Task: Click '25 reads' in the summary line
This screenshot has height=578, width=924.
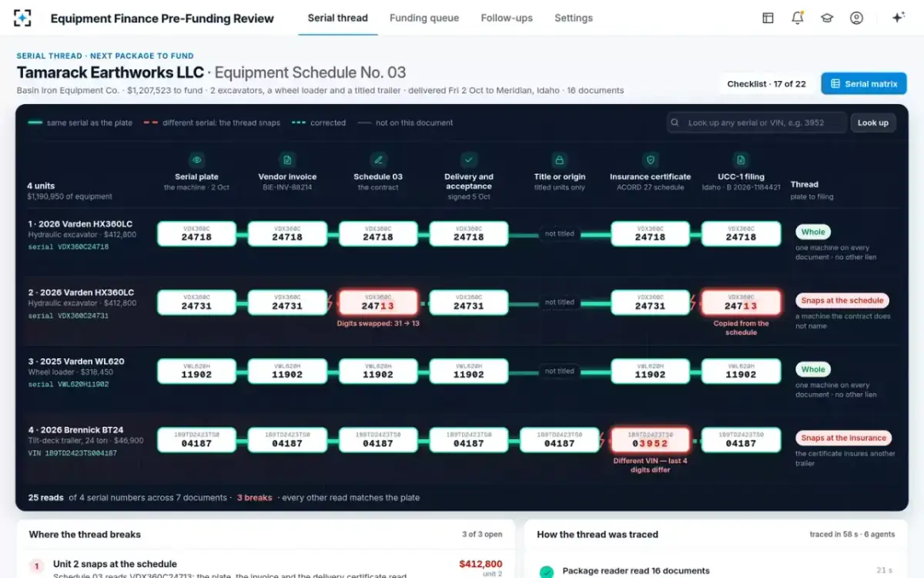Action: click(x=46, y=498)
